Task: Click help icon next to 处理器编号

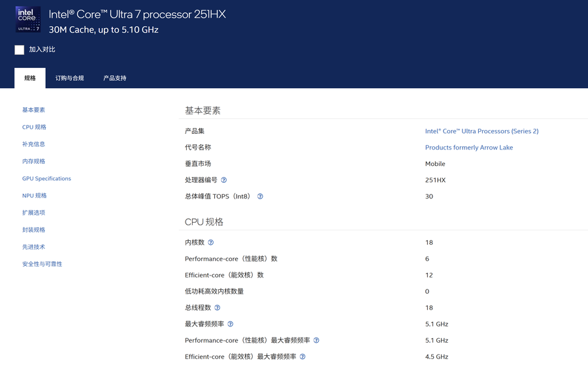Action: point(224,180)
